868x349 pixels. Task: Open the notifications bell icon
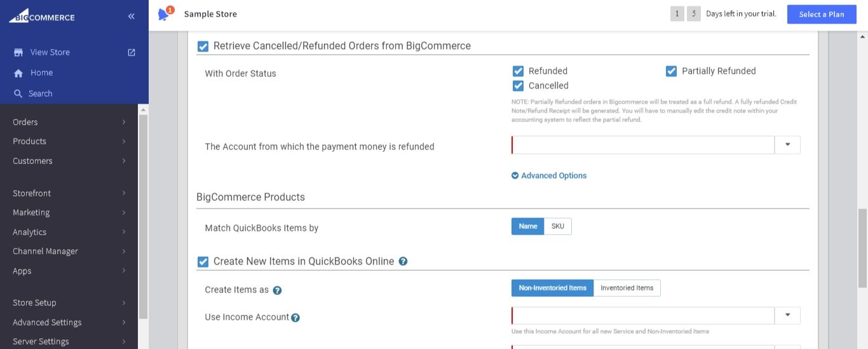pyautogui.click(x=164, y=14)
